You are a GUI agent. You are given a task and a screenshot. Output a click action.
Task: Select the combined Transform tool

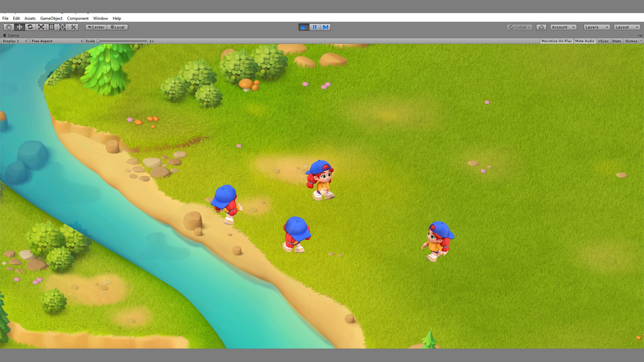pyautogui.click(x=62, y=27)
